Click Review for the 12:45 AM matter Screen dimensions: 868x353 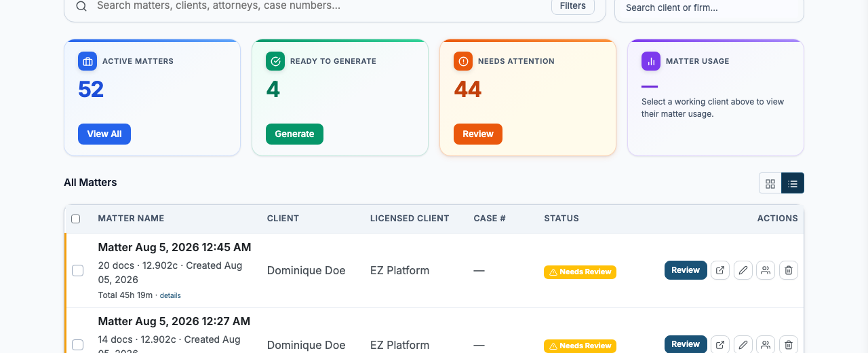coord(686,270)
